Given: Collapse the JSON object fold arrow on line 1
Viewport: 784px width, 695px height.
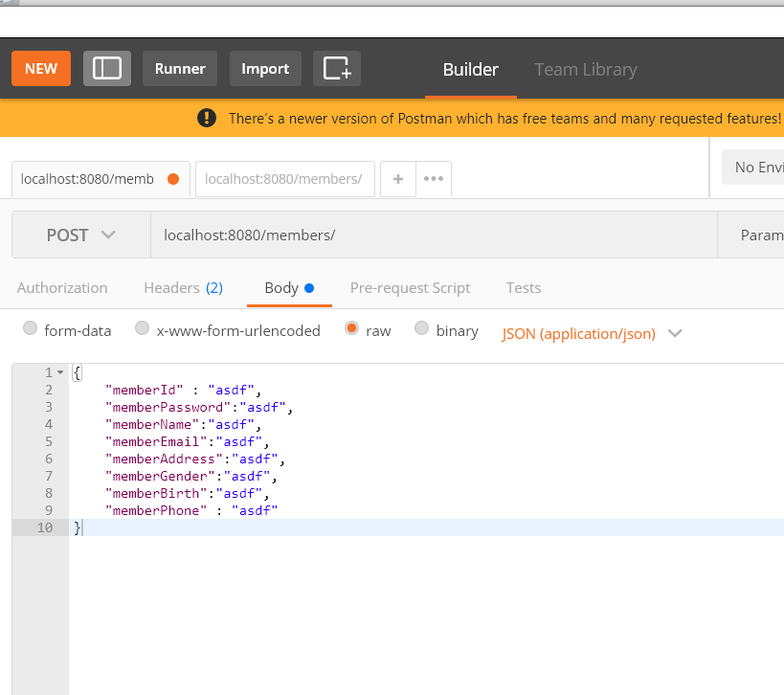Looking at the screenshot, I should 60,372.
